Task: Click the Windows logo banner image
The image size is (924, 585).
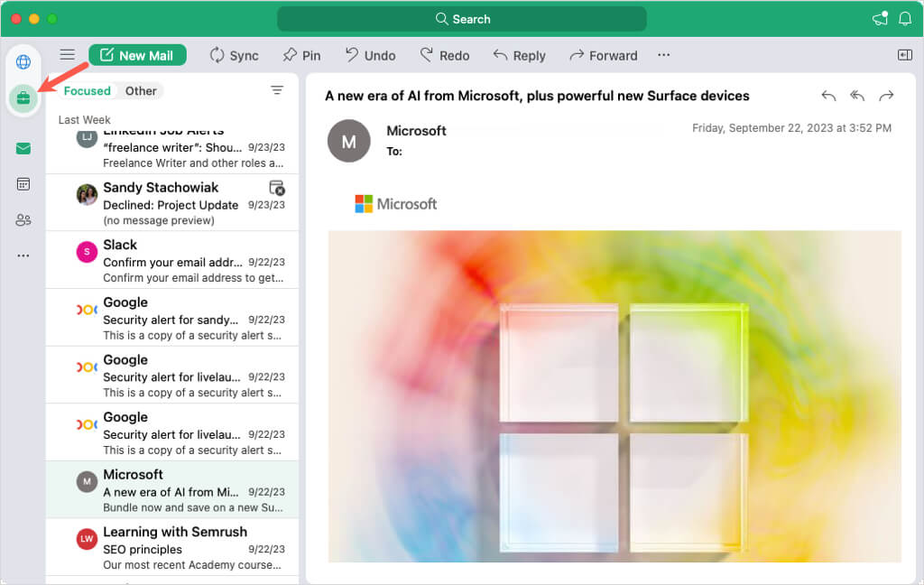Action: pyautogui.click(x=614, y=395)
